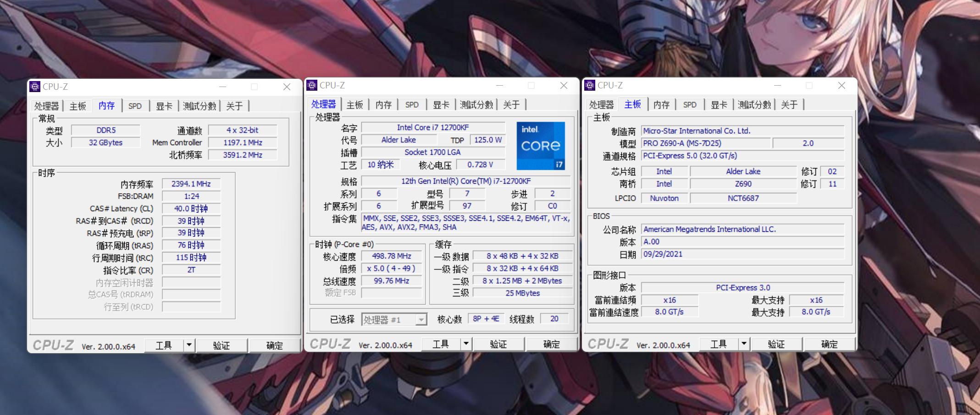Click the CPU-Z title icon of the processor window
Image resolution: width=980 pixels, height=415 pixels.
tap(312, 85)
